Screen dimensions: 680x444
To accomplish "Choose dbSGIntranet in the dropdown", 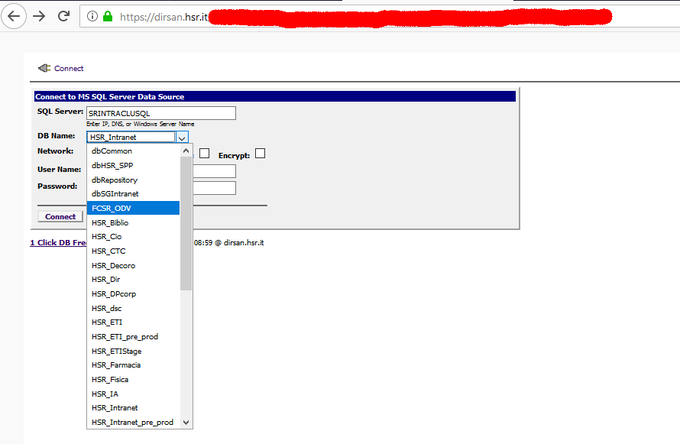I will (x=133, y=194).
